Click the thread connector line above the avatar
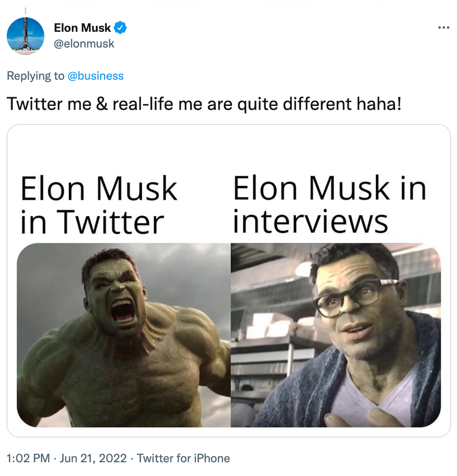Screen dimensions: 457x476 click(x=26, y=11)
